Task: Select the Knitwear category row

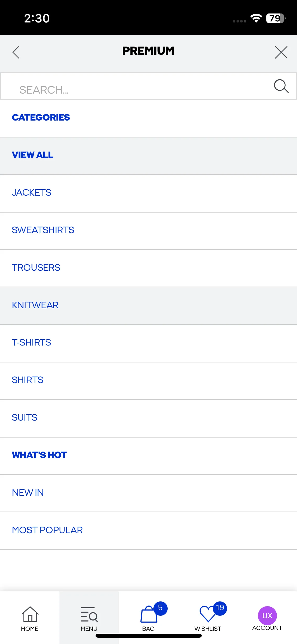Action: (148, 306)
